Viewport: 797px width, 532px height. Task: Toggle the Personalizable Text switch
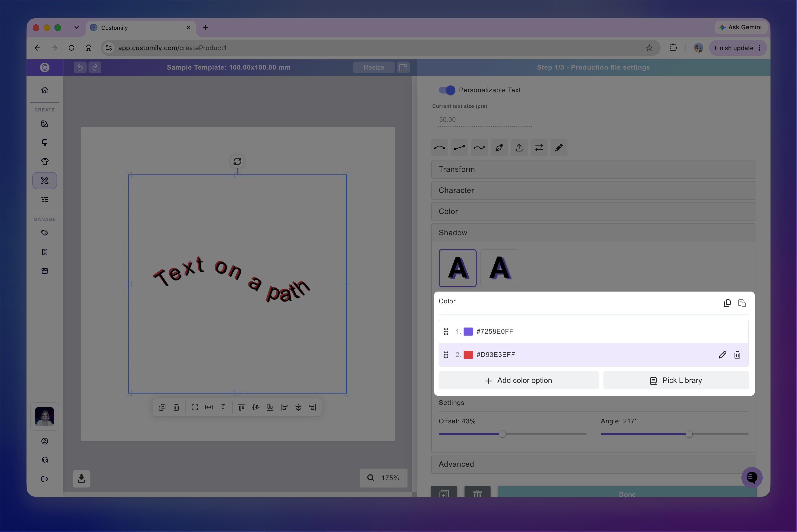[x=447, y=90]
